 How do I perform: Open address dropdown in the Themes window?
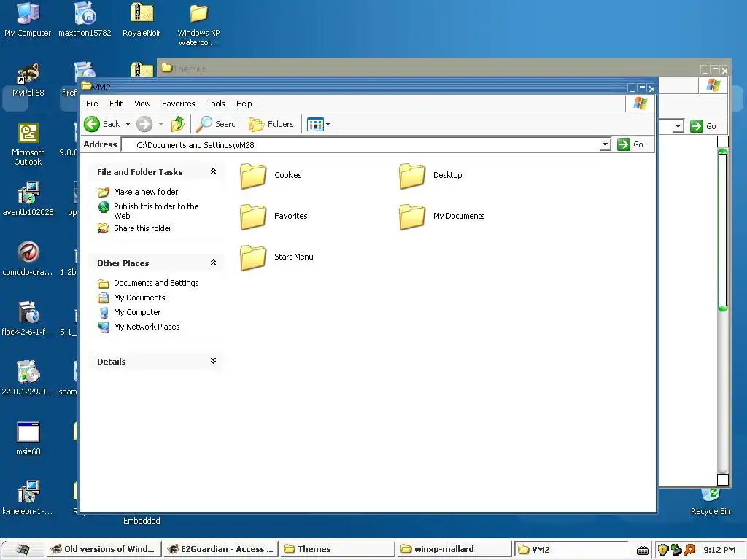click(x=678, y=126)
